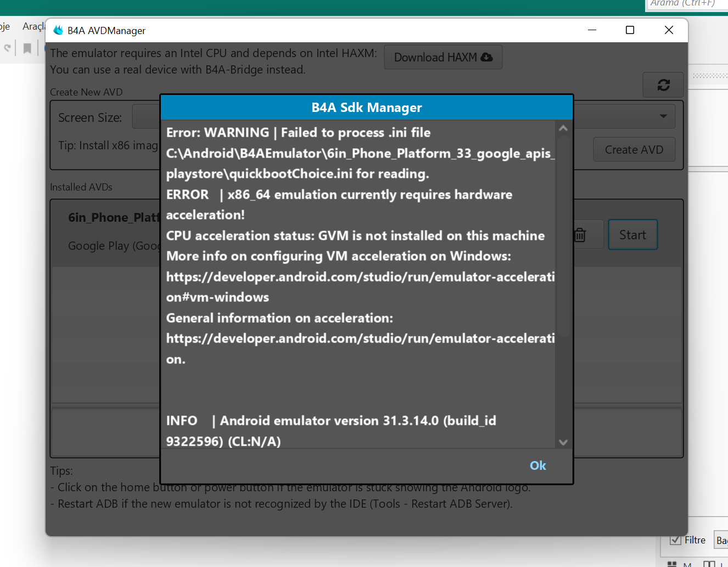Delete the 6in_Phone AVD with trash icon
This screenshot has width=728, height=567.
pyautogui.click(x=581, y=235)
